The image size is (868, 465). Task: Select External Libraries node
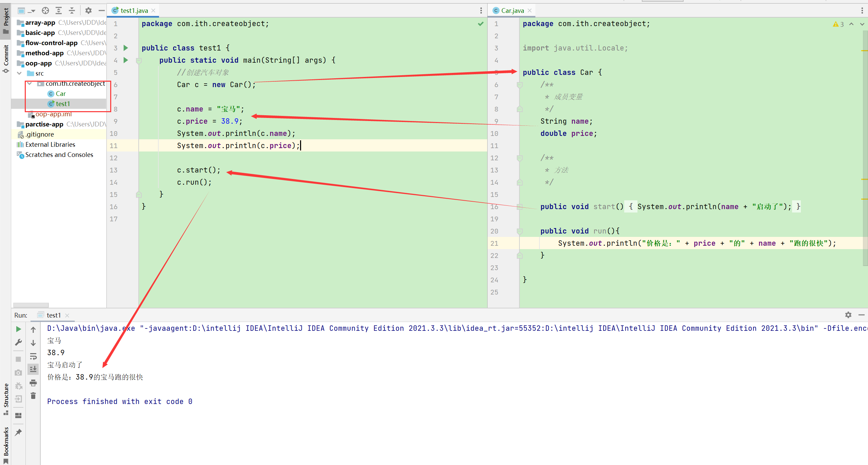50,144
